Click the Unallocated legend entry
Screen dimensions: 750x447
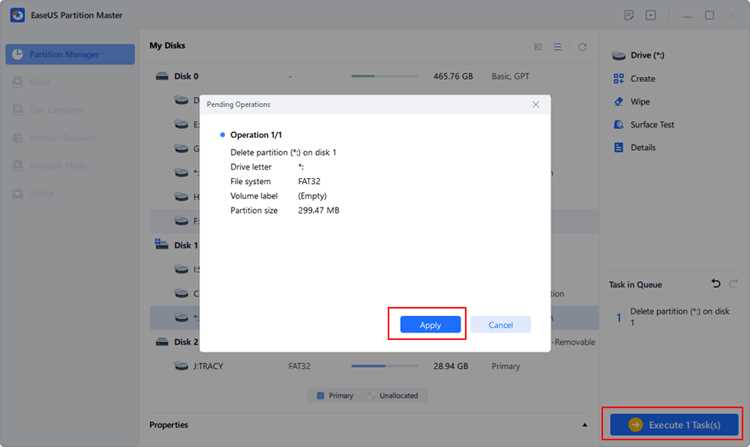point(393,395)
